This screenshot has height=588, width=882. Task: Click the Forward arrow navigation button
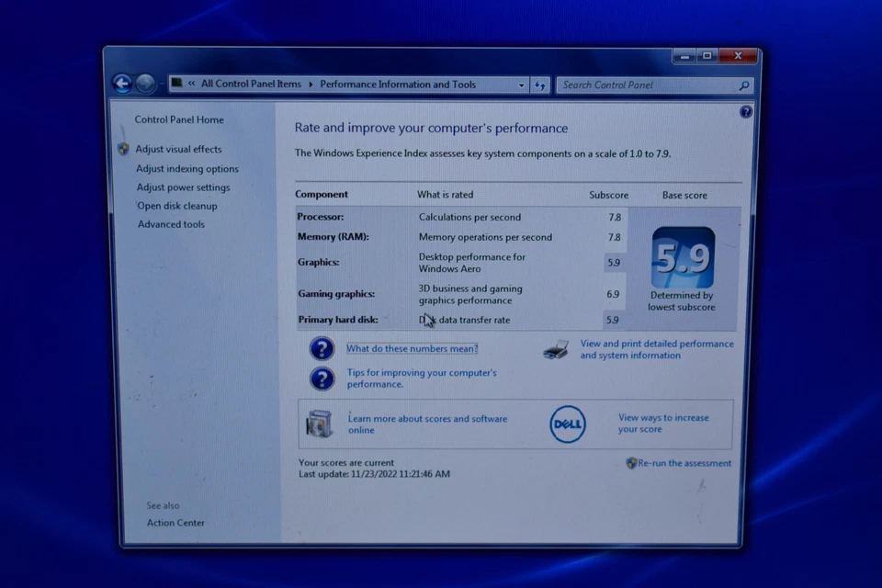(x=146, y=84)
